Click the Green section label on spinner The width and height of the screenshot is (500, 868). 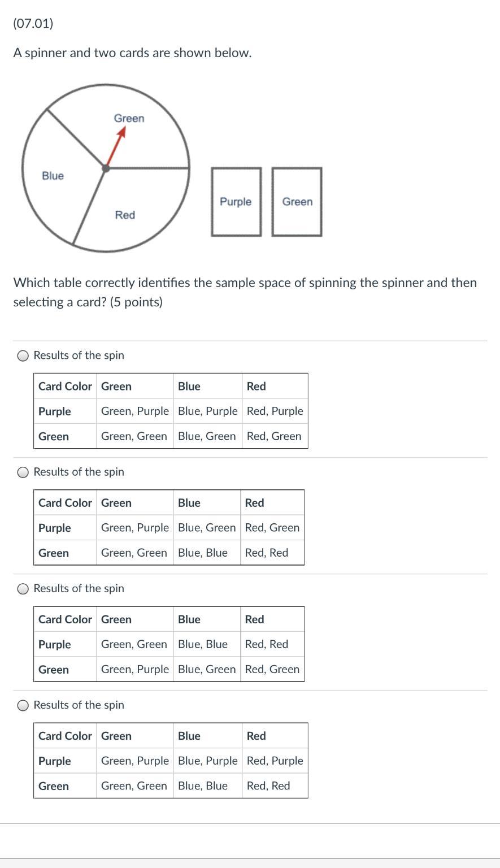click(129, 118)
